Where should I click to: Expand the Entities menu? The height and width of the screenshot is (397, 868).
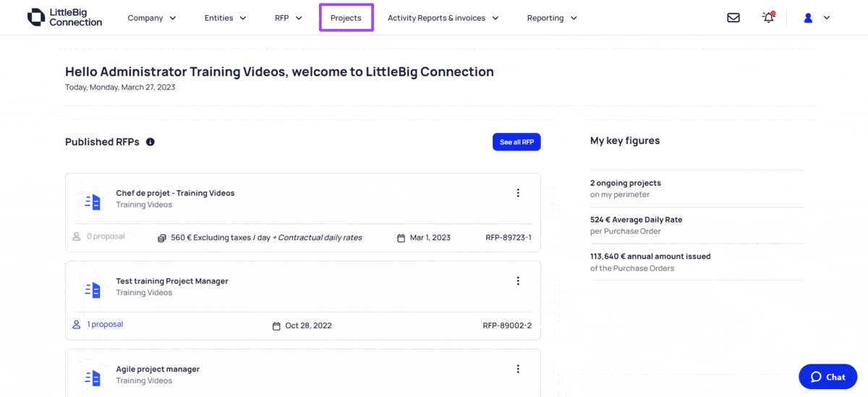click(226, 18)
